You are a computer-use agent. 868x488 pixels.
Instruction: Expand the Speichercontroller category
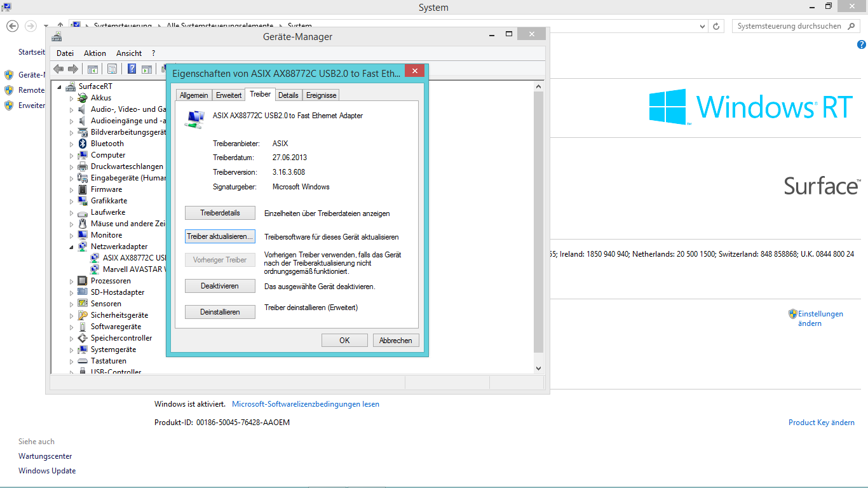(x=72, y=338)
